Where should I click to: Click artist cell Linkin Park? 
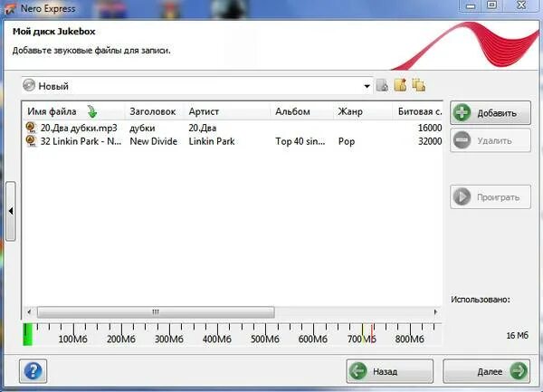click(212, 141)
